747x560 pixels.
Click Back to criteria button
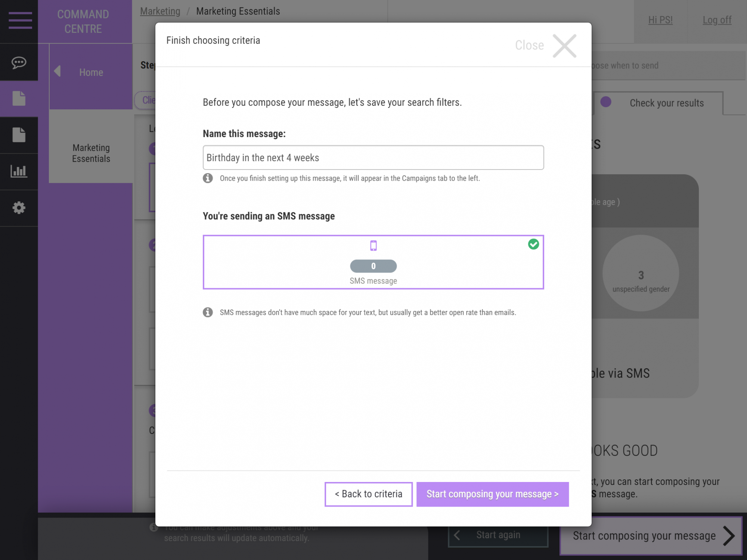(x=368, y=494)
